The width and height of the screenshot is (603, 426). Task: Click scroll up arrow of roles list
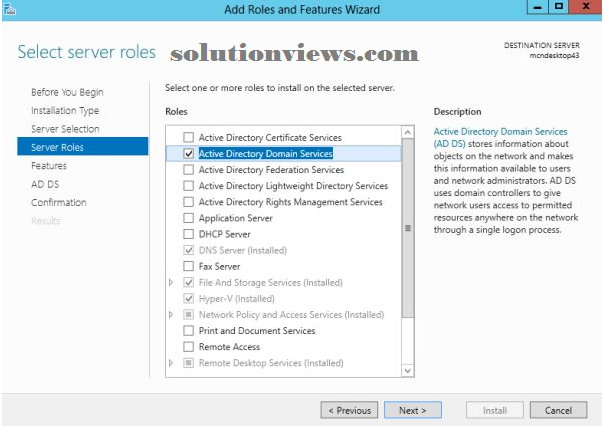point(408,133)
